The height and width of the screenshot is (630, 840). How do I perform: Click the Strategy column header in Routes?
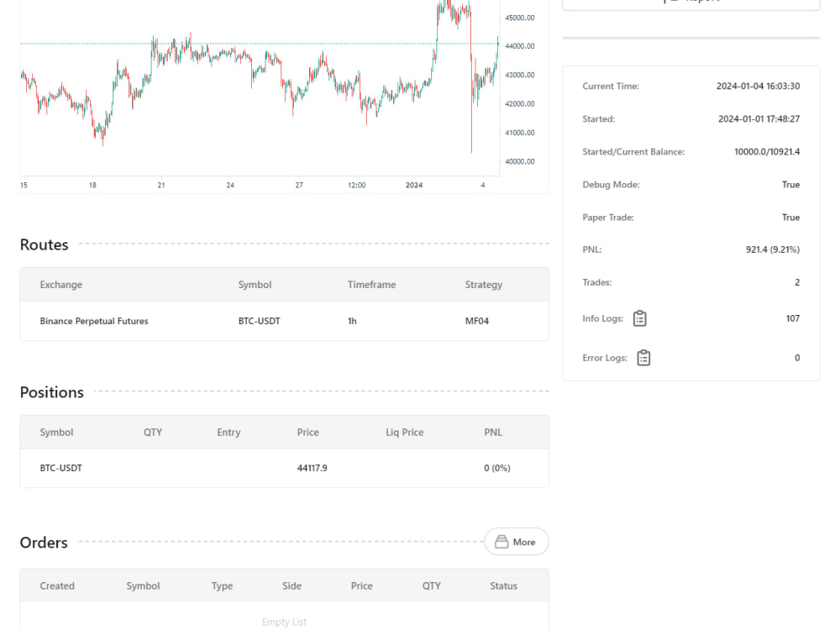coord(484,285)
